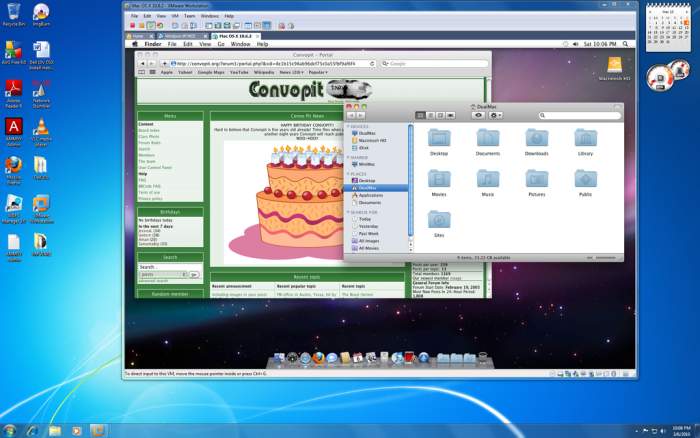This screenshot has height=438, width=700.
Task: Open the Team menu in VMware Workstation
Action: [x=189, y=16]
